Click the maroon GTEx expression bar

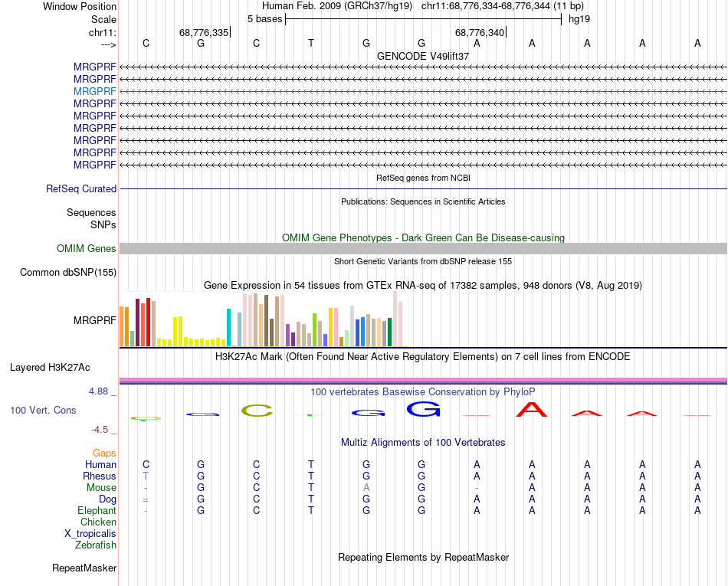click(x=137, y=322)
